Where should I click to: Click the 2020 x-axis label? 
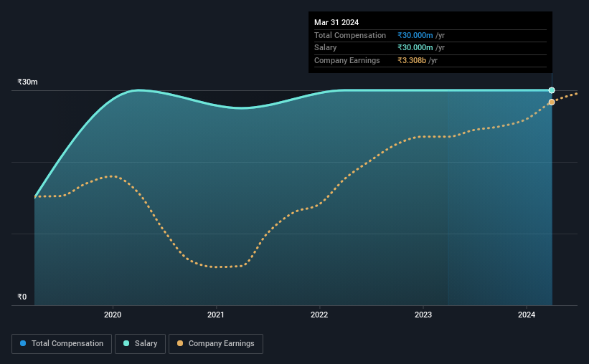[x=113, y=315]
